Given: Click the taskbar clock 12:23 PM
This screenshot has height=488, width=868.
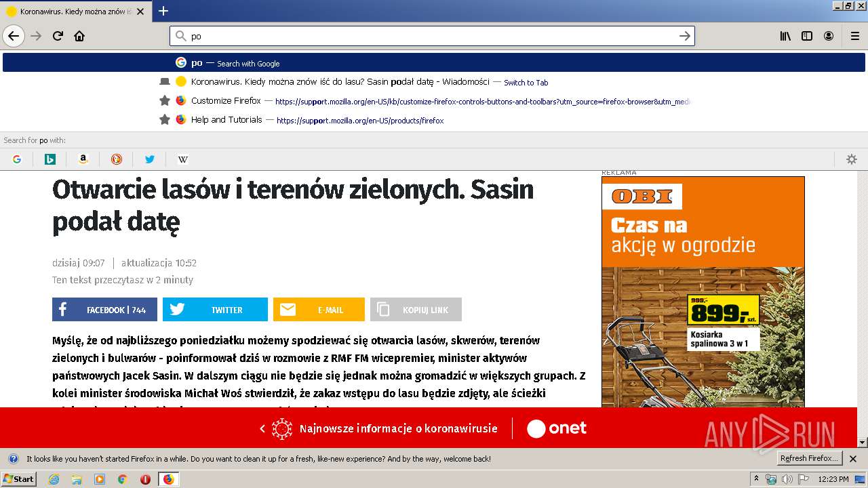Looking at the screenshot, I should tap(833, 479).
